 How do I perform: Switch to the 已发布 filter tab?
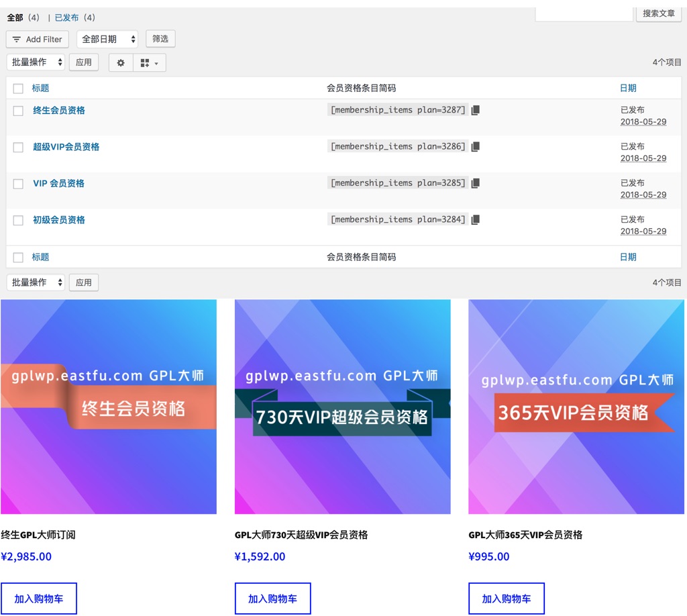click(66, 17)
